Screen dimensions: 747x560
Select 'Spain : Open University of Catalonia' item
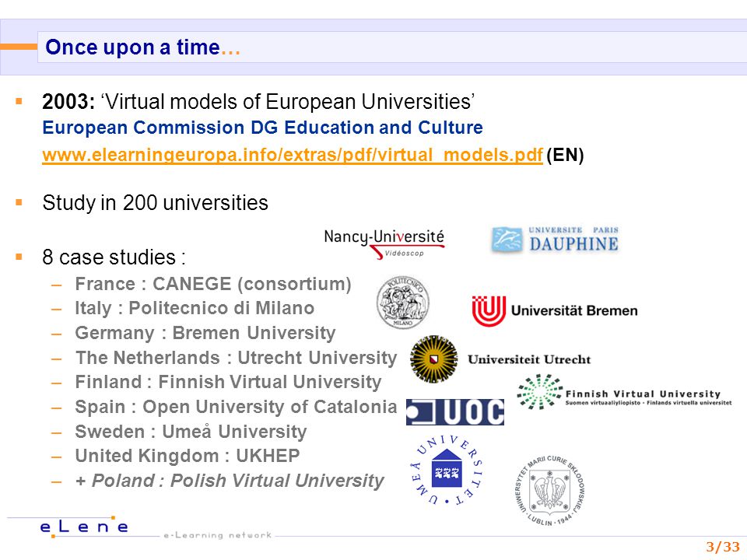click(236, 407)
